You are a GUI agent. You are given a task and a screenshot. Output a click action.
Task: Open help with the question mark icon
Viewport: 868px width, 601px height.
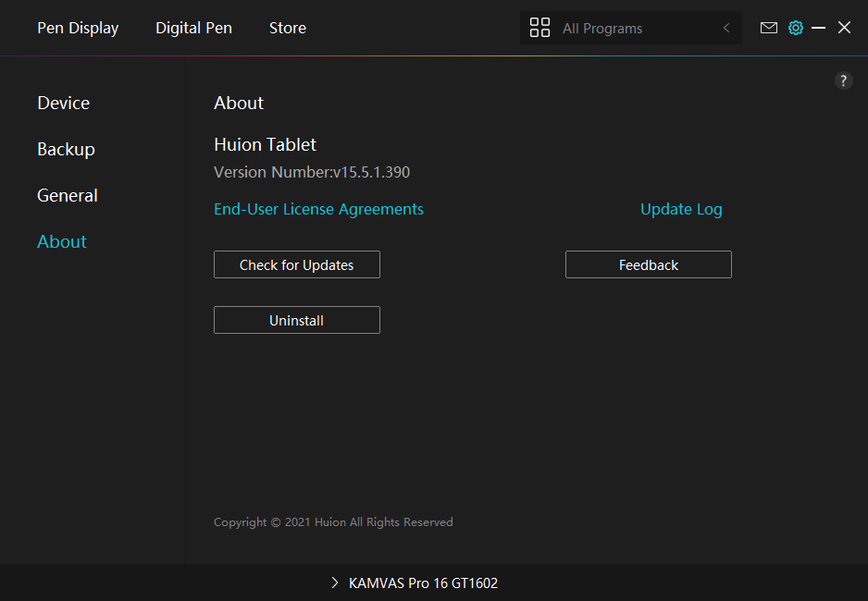point(843,80)
